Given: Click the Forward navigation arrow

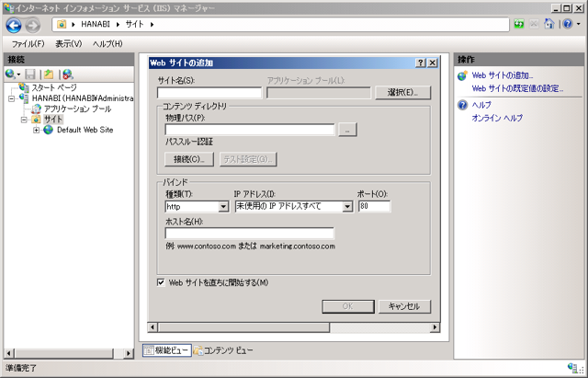Looking at the screenshot, I should click(33, 25).
